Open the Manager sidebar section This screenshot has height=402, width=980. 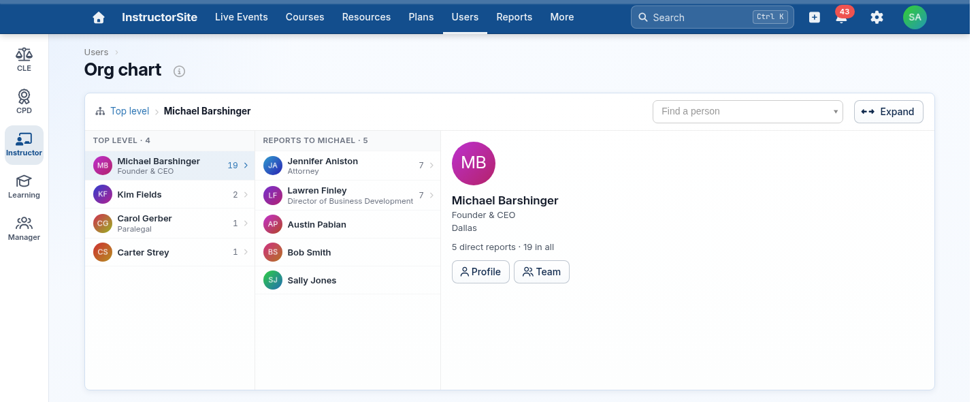[x=24, y=228]
